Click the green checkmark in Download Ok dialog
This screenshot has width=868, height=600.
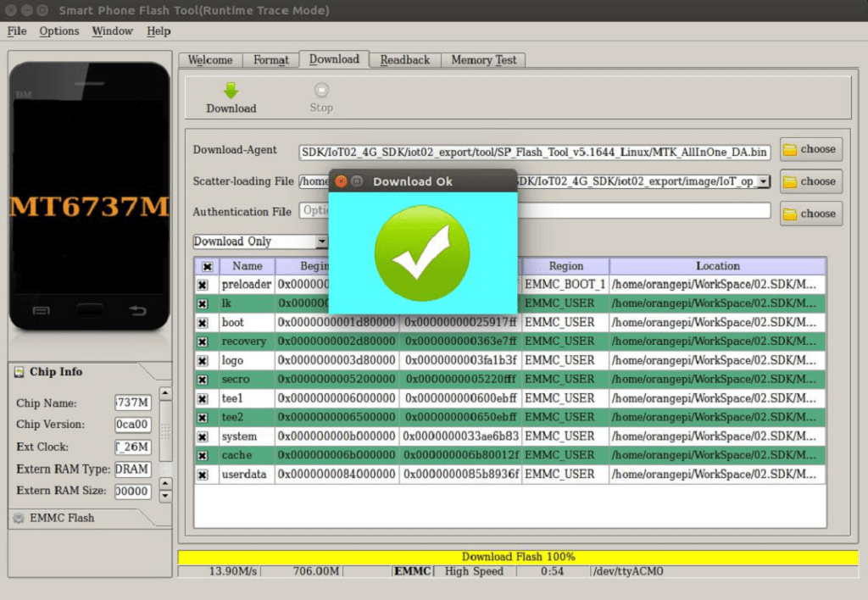click(422, 253)
